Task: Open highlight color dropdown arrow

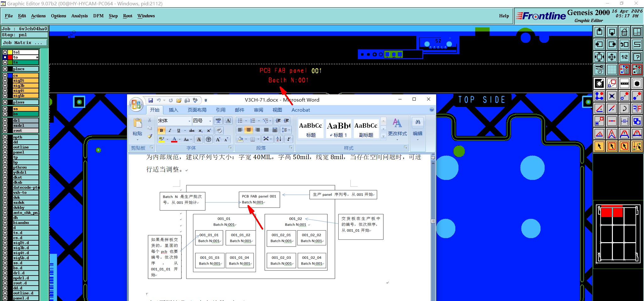Action: (x=167, y=139)
